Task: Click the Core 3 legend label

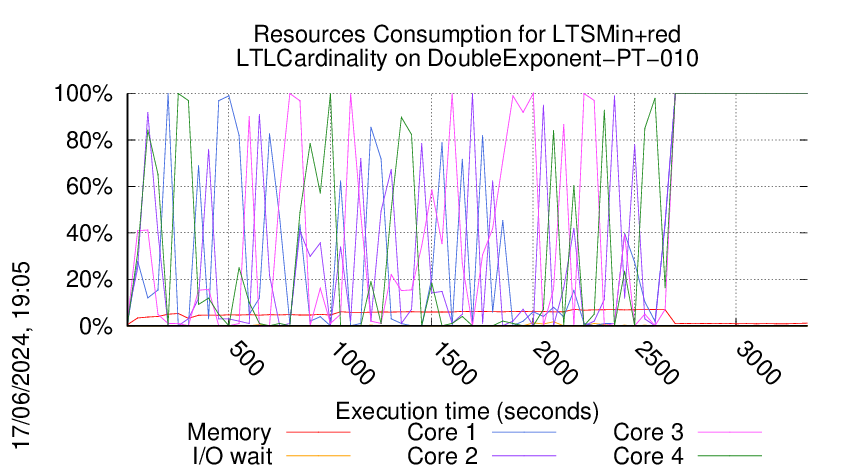Action: point(648,433)
